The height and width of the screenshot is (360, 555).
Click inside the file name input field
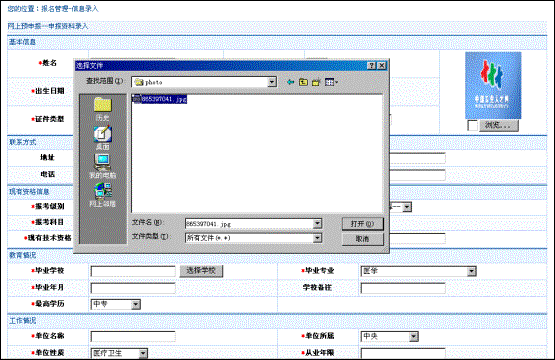click(x=249, y=223)
